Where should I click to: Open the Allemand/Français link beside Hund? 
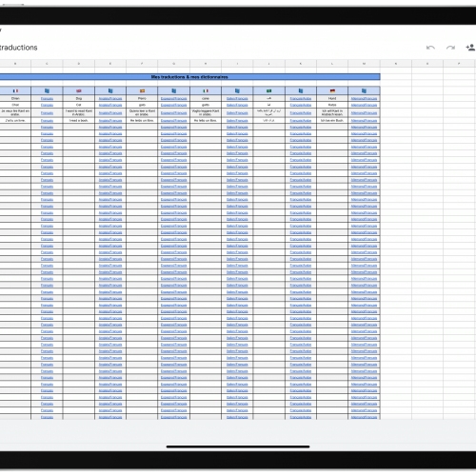pos(364,99)
